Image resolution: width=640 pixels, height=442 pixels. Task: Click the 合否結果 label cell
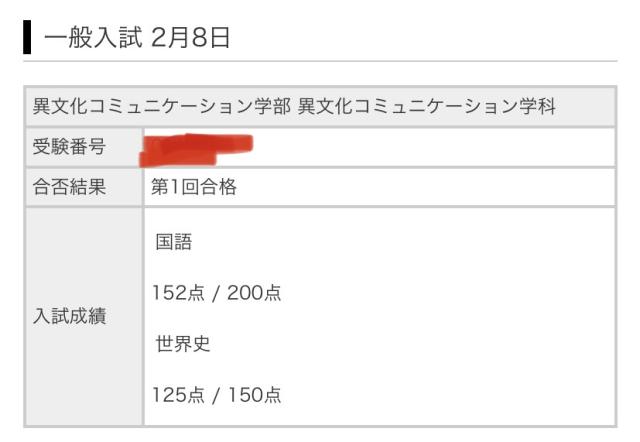click(70, 187)
